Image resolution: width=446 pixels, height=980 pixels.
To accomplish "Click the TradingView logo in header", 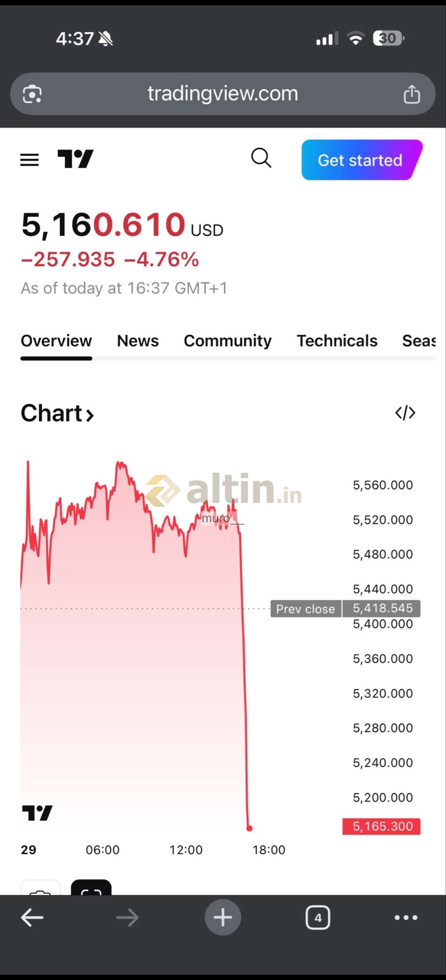I will 76,159.
